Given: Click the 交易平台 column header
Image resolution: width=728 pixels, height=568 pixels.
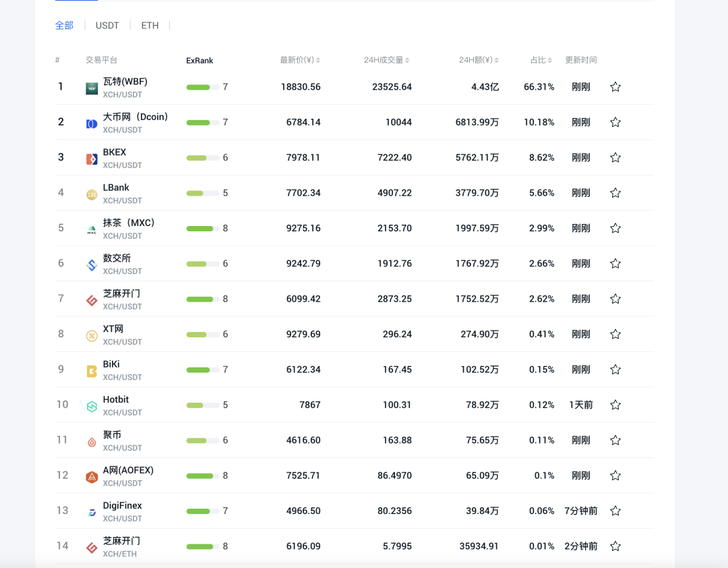Looking at the screenshot, I should click(x=101, y=60).
